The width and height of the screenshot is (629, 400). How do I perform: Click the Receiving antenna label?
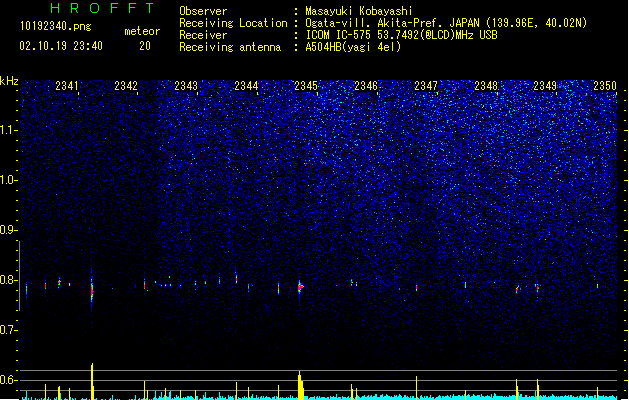230,47
